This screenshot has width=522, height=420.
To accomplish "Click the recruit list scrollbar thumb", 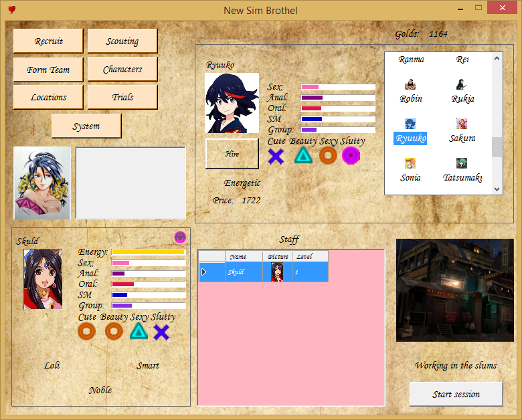I will coord(497,146).
